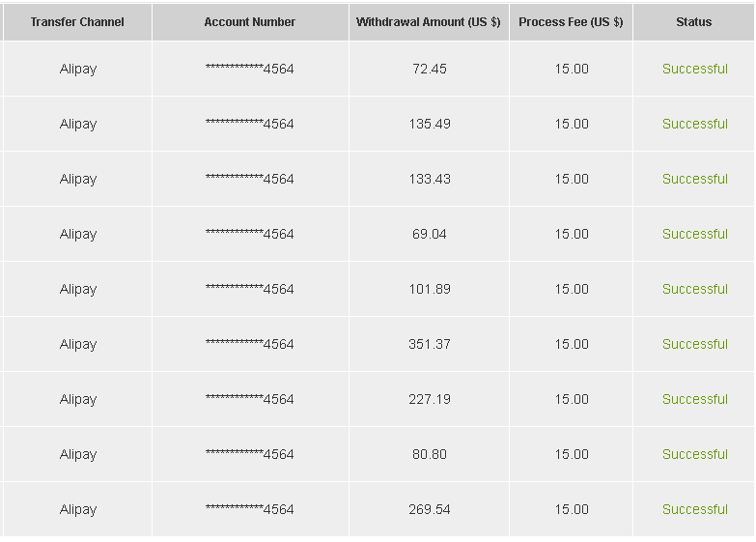Open Successful status for 101.89 withdrawal
This screenshot has height=542, width=756.
695,289
